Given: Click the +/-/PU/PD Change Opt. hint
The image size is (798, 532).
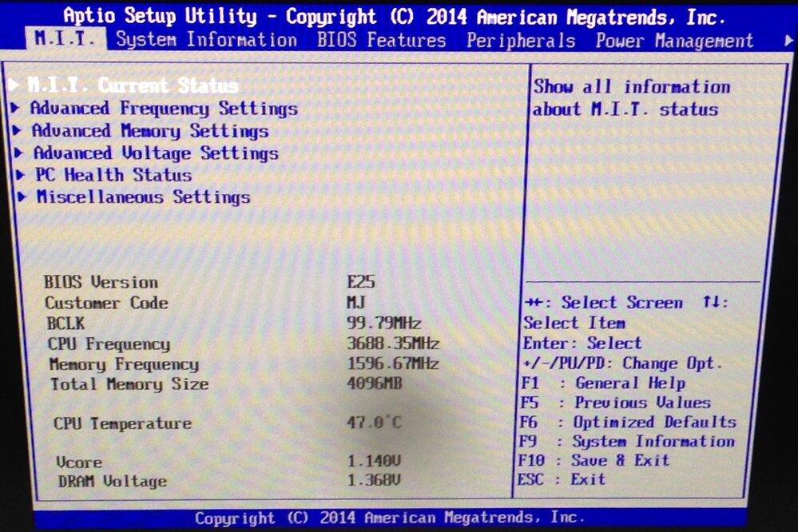Looking at the screenshot, I should pos(622,363).
